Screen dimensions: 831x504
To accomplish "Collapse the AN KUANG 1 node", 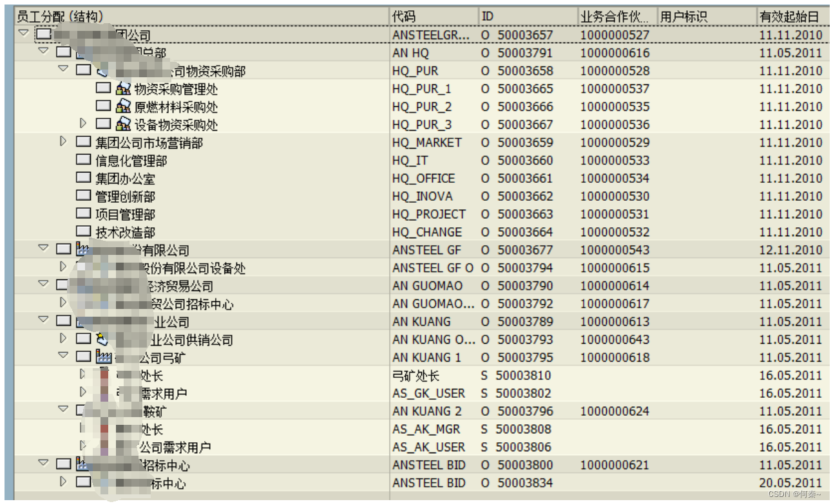I will click(63, 355).
